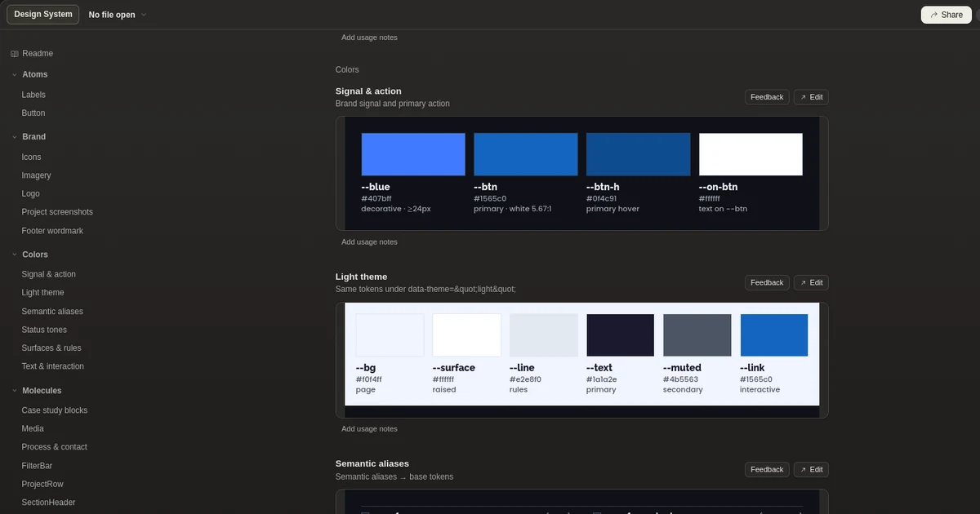This screenshot has height=514, width=980.
Task: Click Feedback for Light theme
Action: tap(767, 282)
